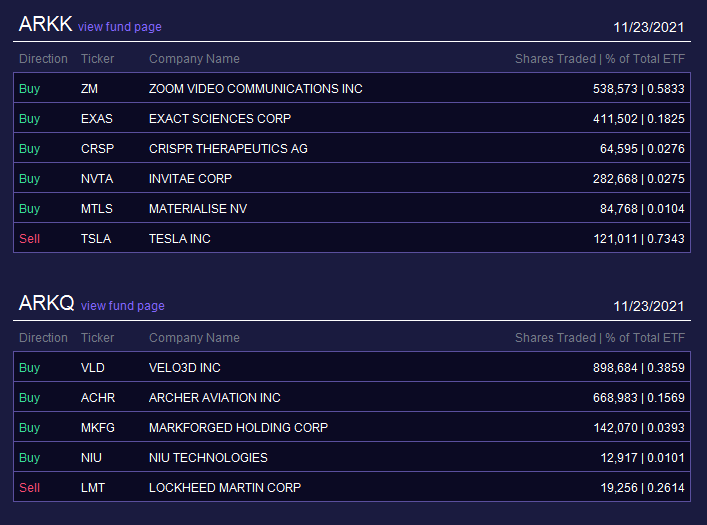The height and width of the screenshot is (525, 707).
Task: Select the CRISPR Therapeutics AG row
Action: tap(352, 148)
